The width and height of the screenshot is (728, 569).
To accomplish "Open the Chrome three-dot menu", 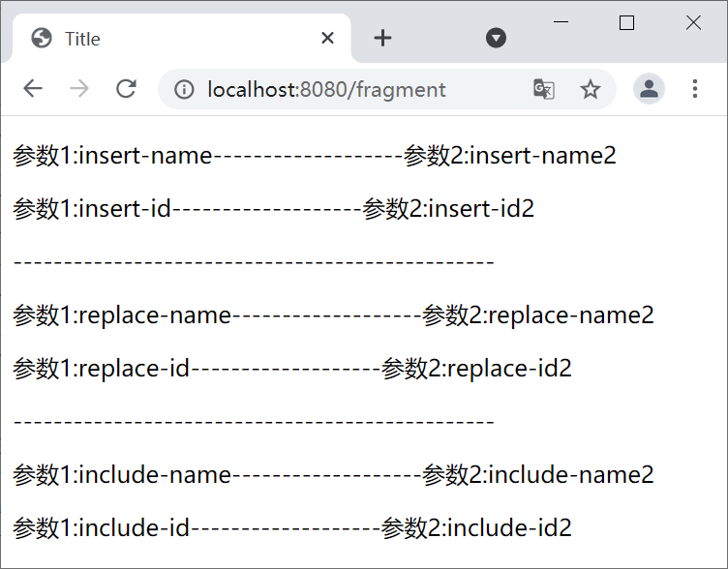I will [695, 89].
